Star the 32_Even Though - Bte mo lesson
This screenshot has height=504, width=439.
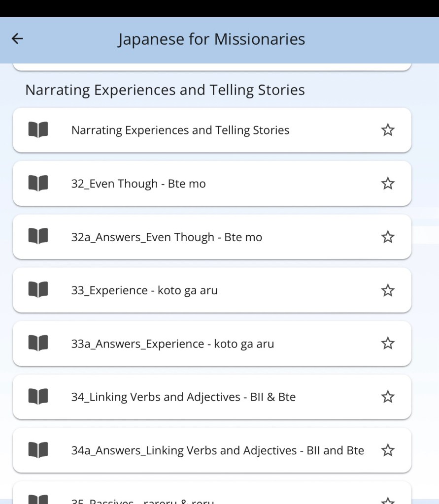(388, 184)
